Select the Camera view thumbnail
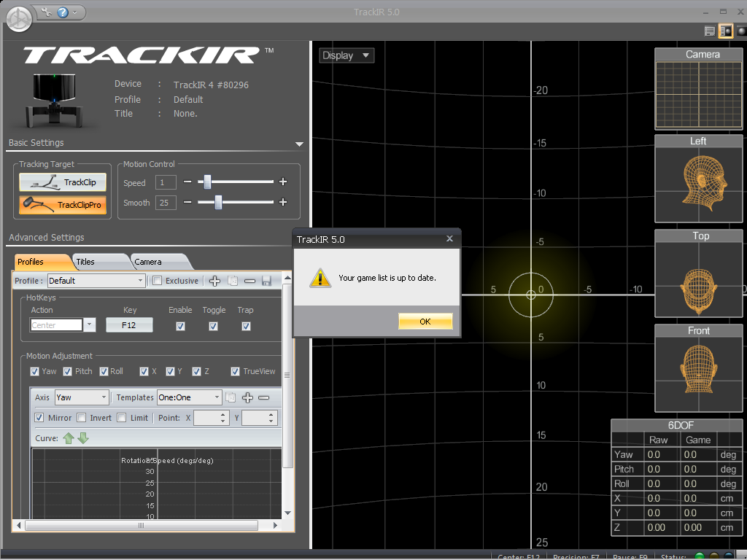 pyautogui.click(x=698, y=89)
